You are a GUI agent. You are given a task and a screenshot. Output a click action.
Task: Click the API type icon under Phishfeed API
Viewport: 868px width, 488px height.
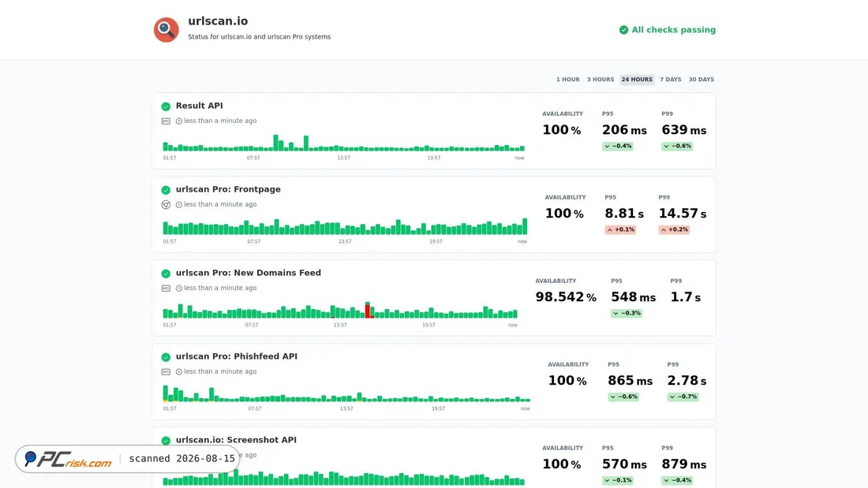(x=166, y=372)
